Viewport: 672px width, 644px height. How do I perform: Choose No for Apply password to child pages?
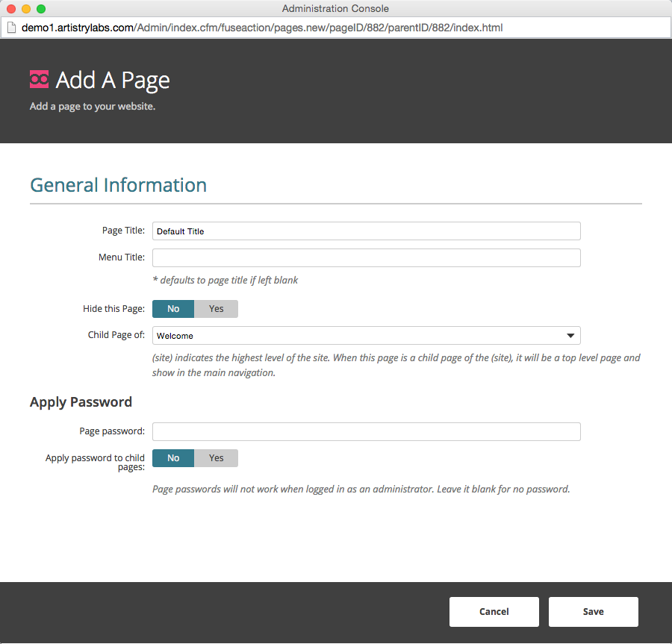173,458
